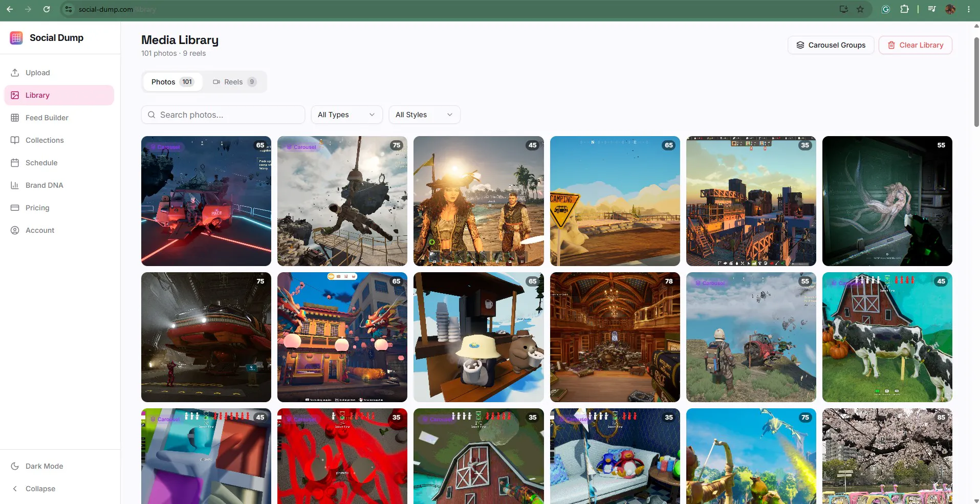
Task: Go back in browser history
Action: [10, 9]
